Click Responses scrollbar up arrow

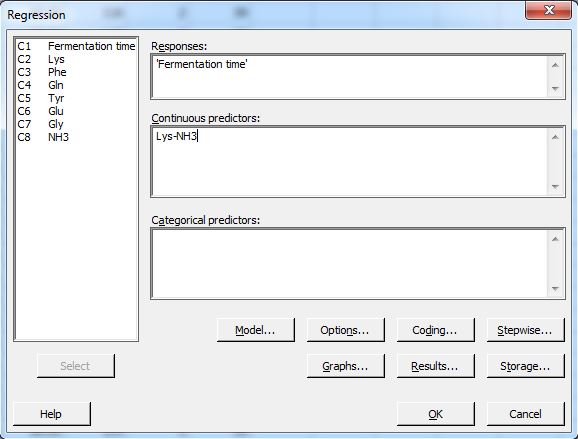point(555,65)
